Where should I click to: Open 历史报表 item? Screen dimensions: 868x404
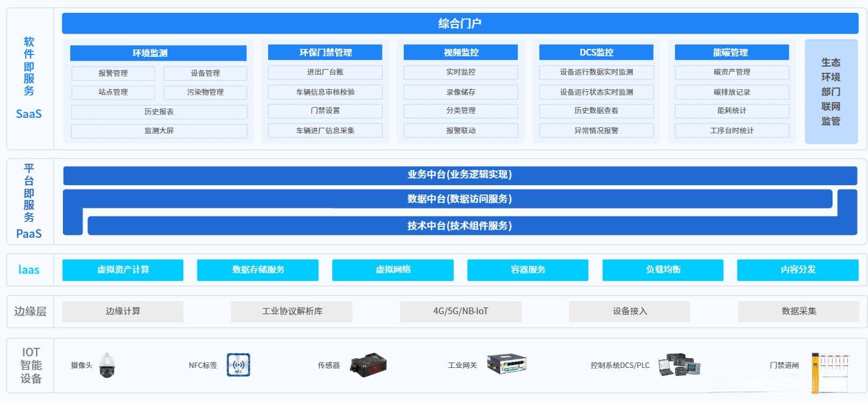click(159, 112)
